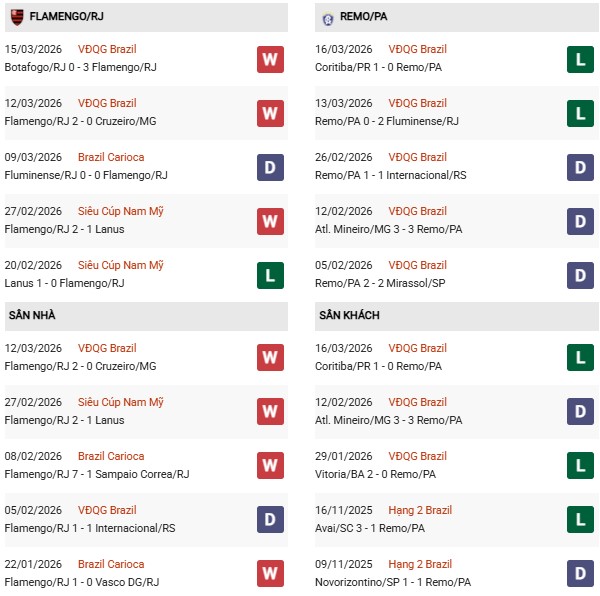
Task: Click the SÂN KHÁCH section header
Action: click(349, 316)
